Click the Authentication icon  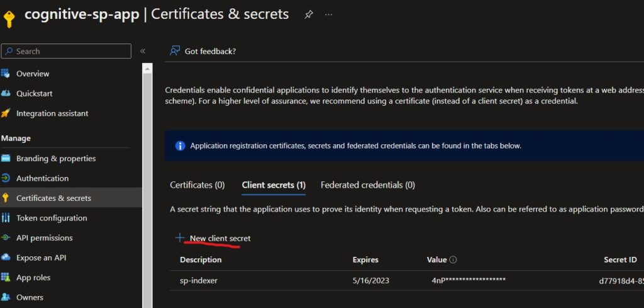5,178
